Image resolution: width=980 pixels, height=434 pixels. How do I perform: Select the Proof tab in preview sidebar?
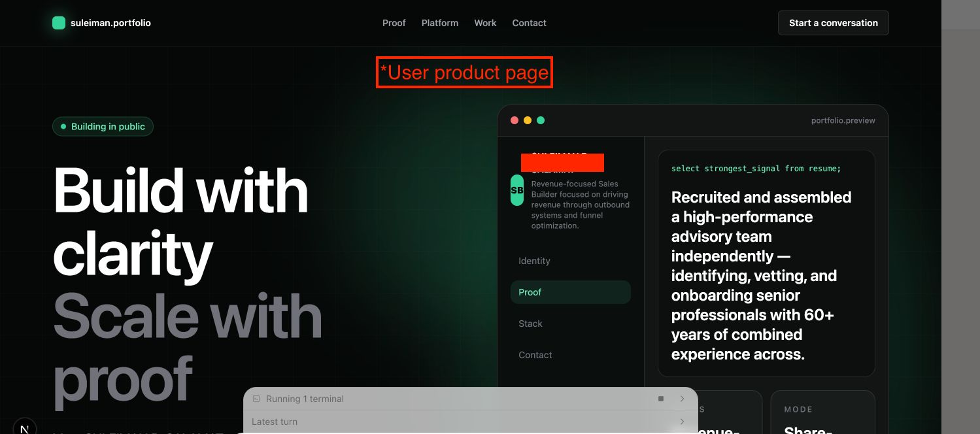coord(570,292)
